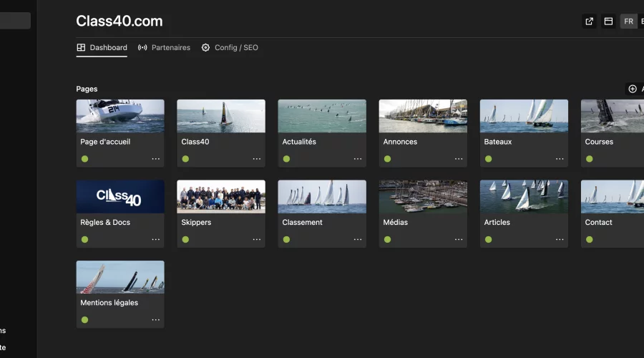This screenshot has height=358, width=644.
Task: Click the Pages section label
Action: [87, 89]
